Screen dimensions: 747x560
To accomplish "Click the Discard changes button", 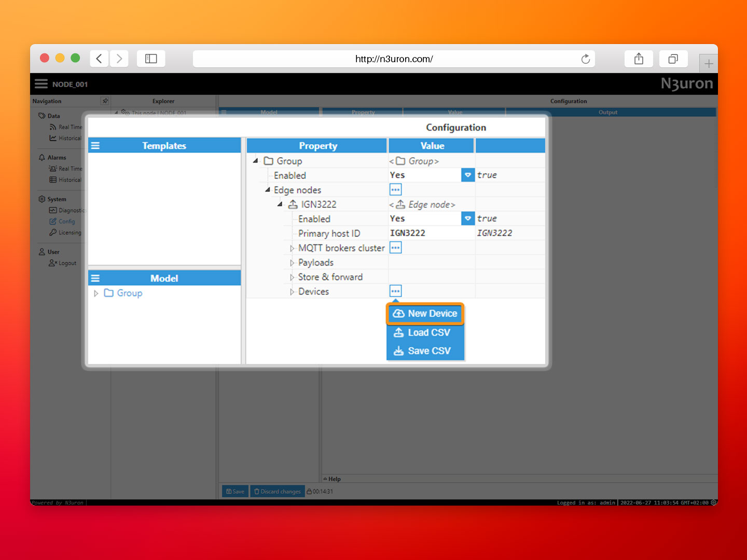I will [278, 492].
